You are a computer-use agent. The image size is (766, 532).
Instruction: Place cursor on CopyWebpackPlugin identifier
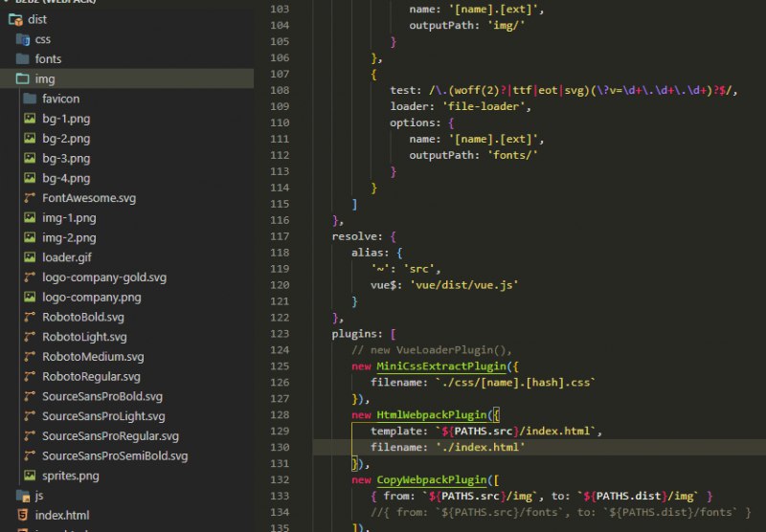tap(432, 480)
